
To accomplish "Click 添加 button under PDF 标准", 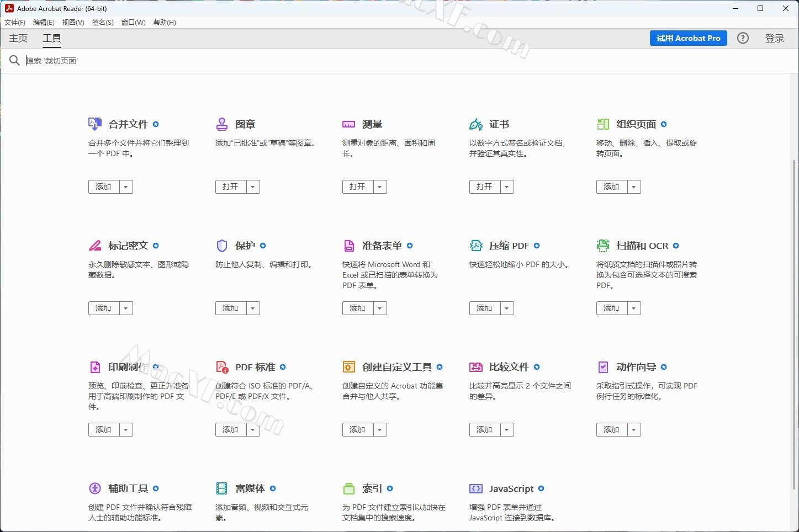I will click(231, 429).
